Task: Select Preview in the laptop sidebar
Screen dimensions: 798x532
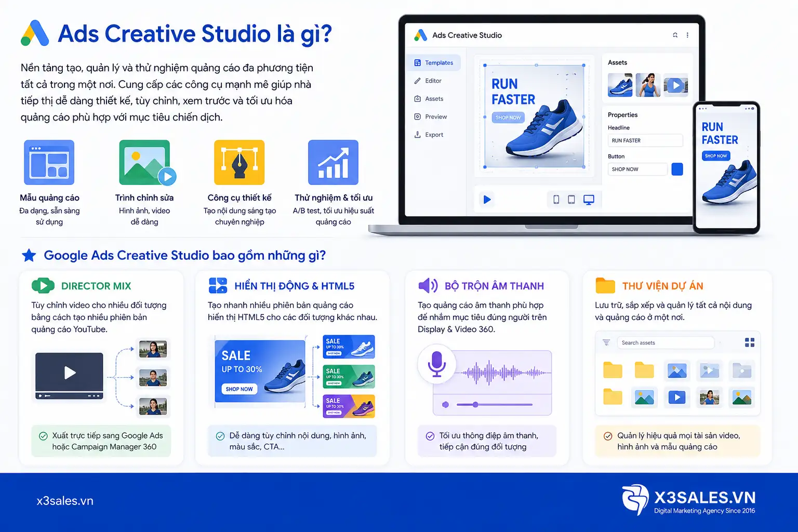Action: pos(430,117)
